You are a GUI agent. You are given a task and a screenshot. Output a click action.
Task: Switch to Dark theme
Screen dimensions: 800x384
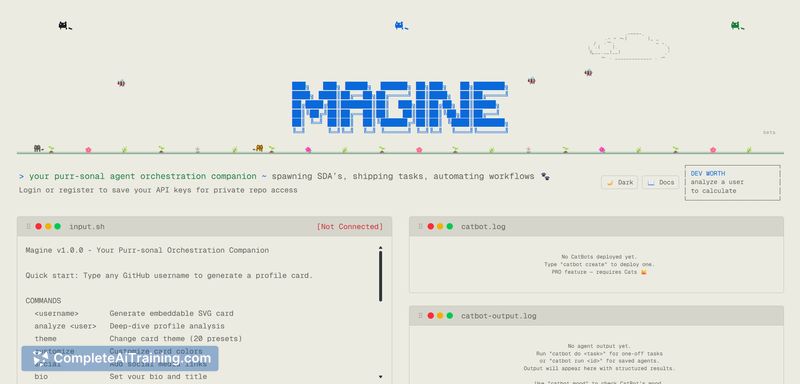(619, 182)
